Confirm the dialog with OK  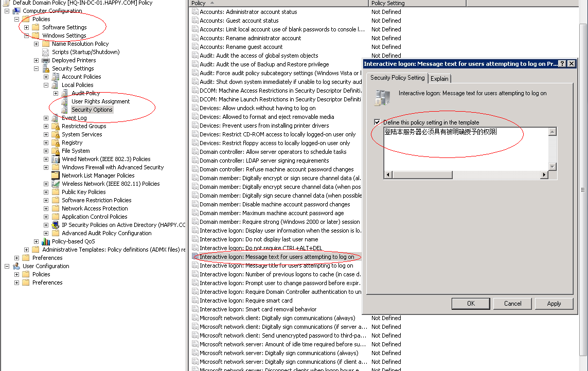click(471, 304)
